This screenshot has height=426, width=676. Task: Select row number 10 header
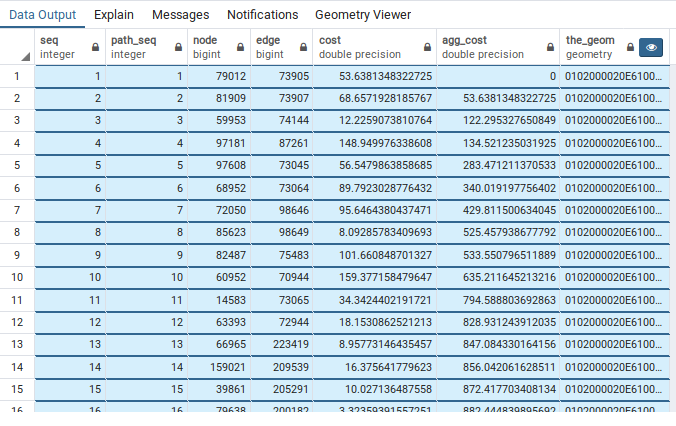(17, 277)
